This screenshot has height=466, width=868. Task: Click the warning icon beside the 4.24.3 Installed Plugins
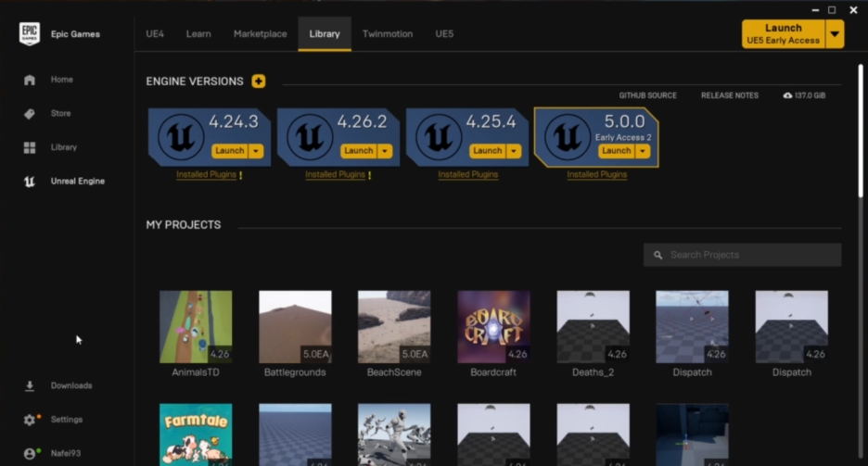[x=240, y=175]
